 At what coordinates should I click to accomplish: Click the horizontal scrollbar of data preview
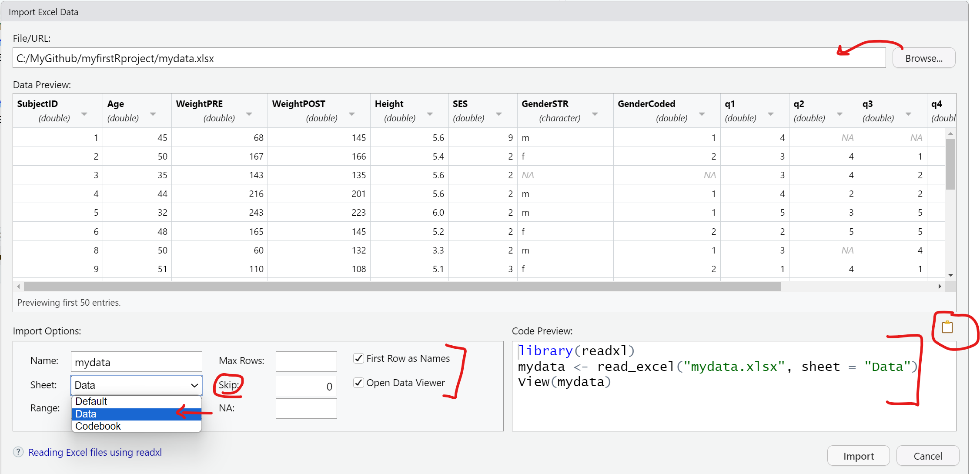pos(402,286)
